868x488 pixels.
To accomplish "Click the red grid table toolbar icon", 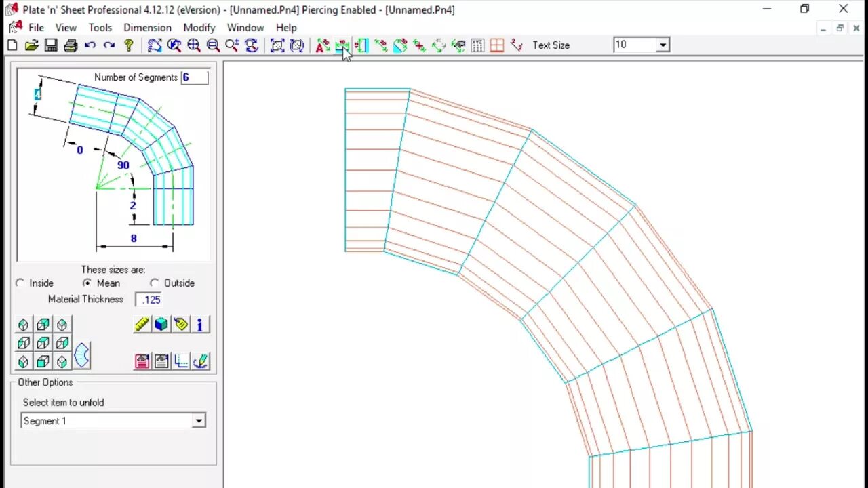I will [x=497, y=45].
